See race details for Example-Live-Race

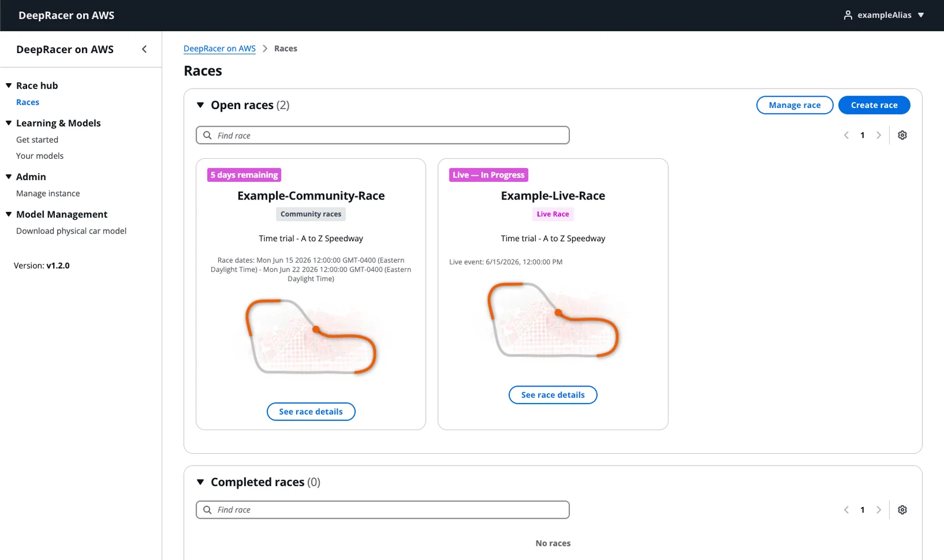553,395
